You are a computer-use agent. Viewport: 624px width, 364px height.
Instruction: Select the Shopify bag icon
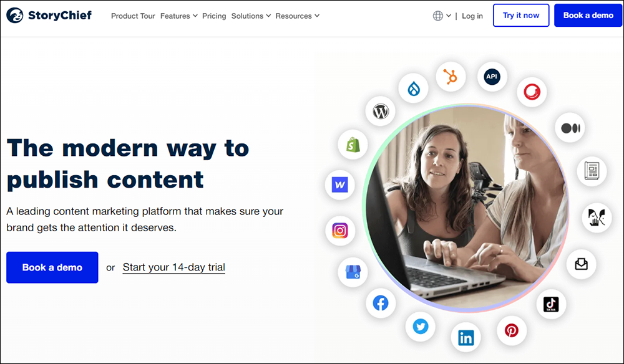click(x=353, y=145)
